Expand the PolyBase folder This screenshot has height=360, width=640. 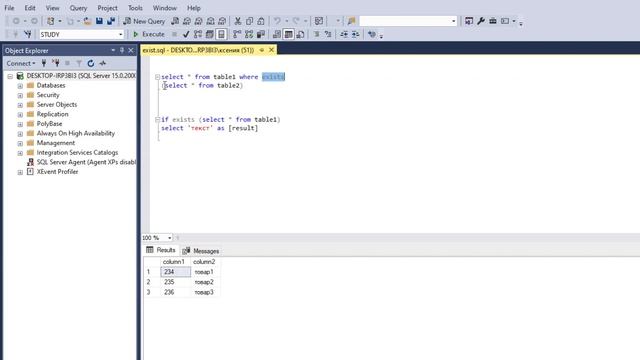click(20, 124)
